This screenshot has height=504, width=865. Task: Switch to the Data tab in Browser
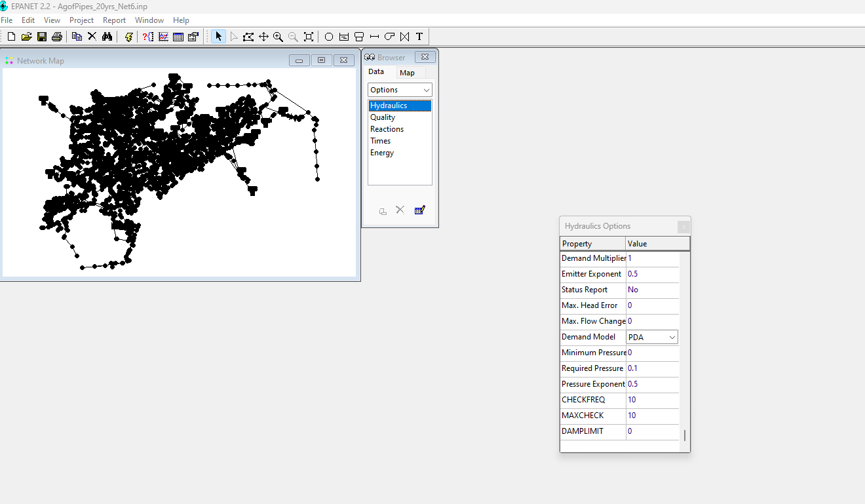[x=376, y=72]
